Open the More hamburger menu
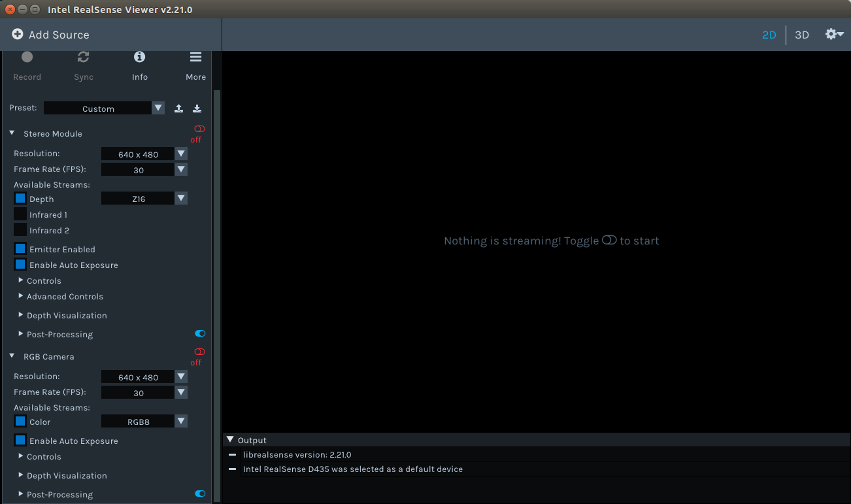The width and height of the screenshot is (851, 504). pos(195,58)
